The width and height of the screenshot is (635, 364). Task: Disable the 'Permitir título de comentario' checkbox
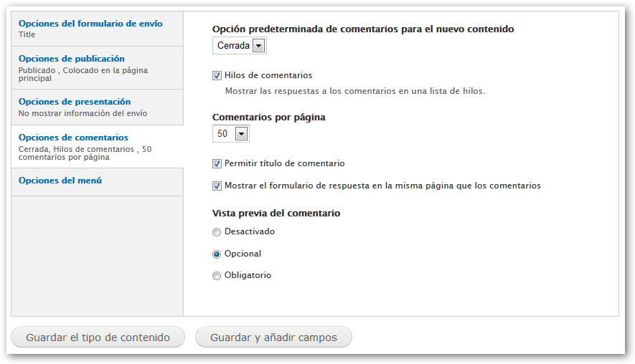pyautogui.click(x=217, y=163)
